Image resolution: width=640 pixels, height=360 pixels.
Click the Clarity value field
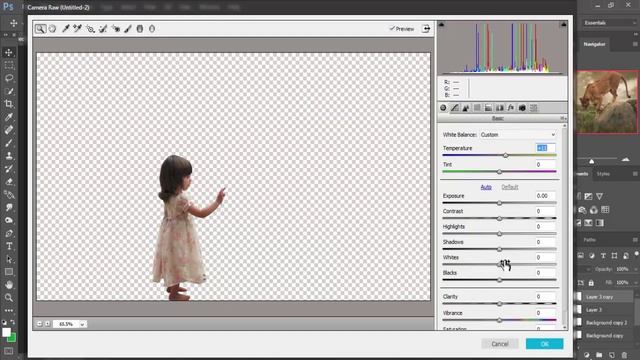click(545, 296)
